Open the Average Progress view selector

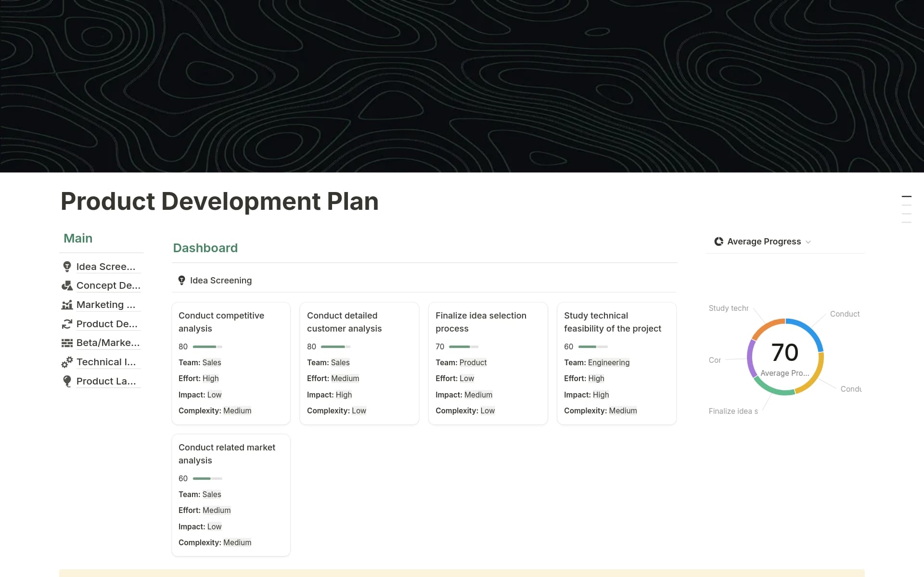pos(764,242)
